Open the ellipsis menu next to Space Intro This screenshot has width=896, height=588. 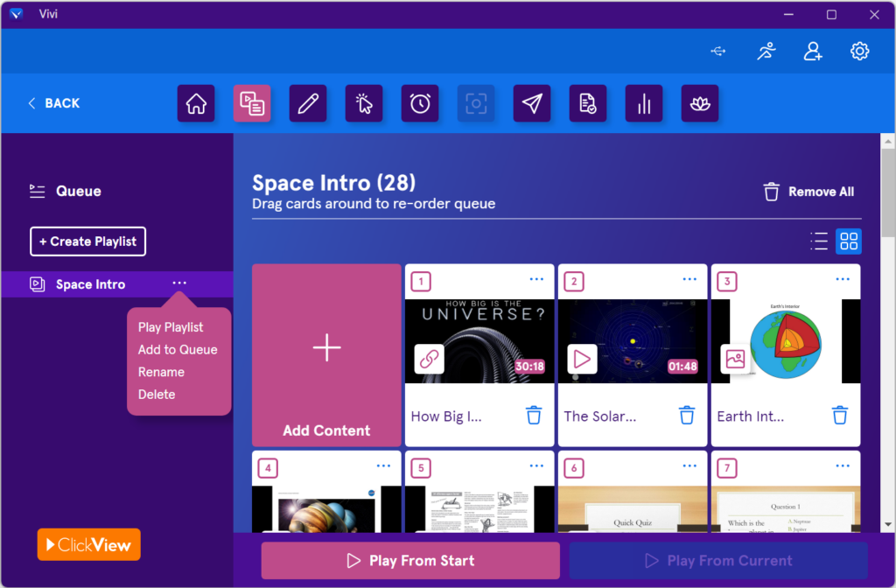coord(179,283)
